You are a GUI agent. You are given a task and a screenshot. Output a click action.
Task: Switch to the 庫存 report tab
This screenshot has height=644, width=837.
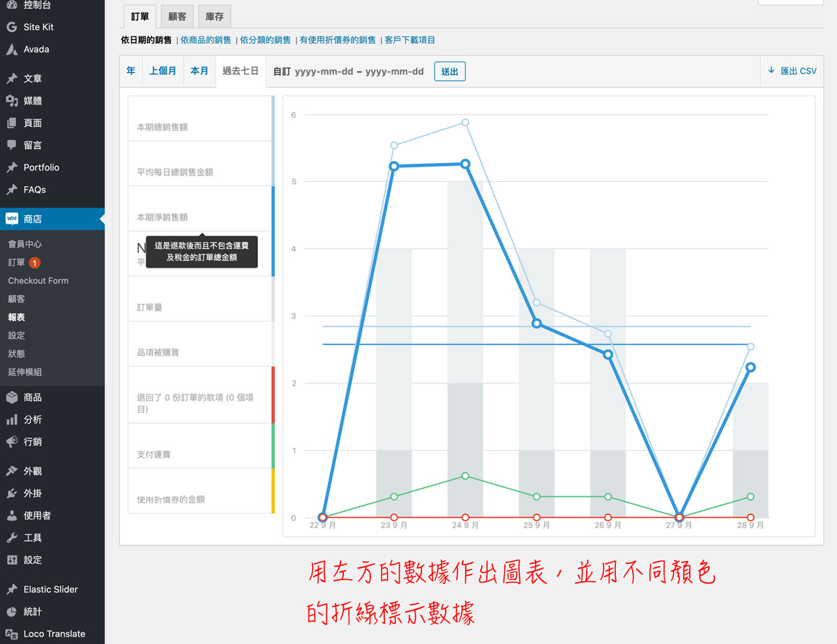tap(215, 16)
